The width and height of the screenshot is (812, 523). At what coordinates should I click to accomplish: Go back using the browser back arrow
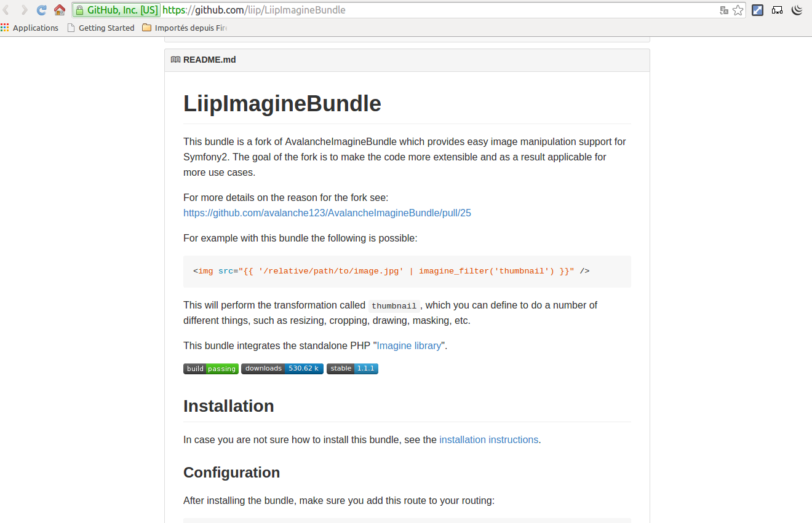pyautogui.click(x=7, y=10)
